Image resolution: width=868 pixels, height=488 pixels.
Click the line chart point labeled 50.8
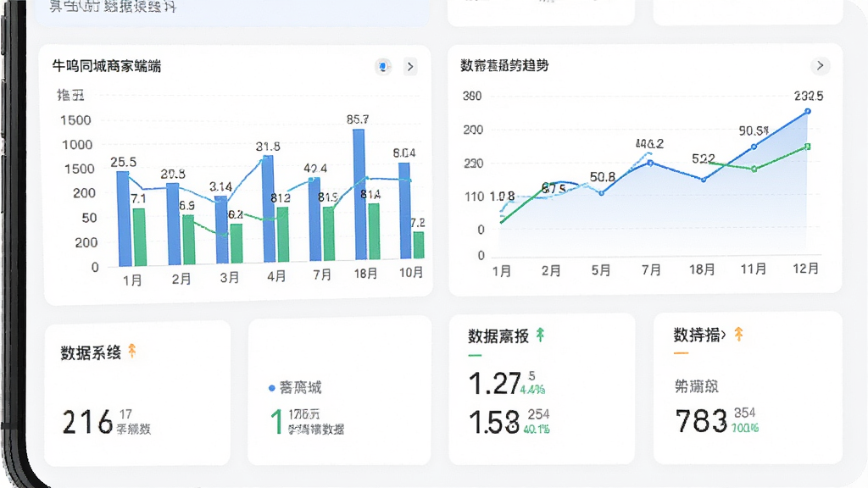pyautogui.click(x=602, y=193)
